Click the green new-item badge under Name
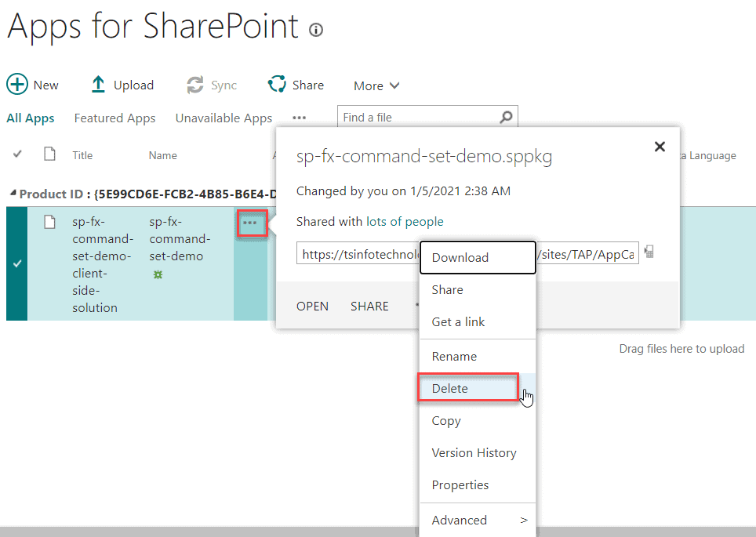The height and width of the screenshot is (537, 756). click(x=158, y=274)
